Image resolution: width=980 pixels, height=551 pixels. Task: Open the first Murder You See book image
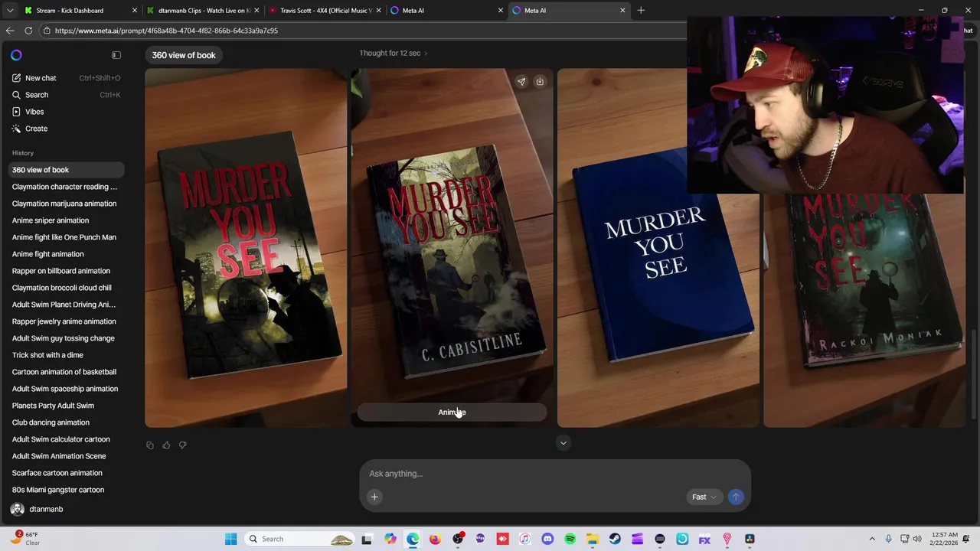(246, 248)
